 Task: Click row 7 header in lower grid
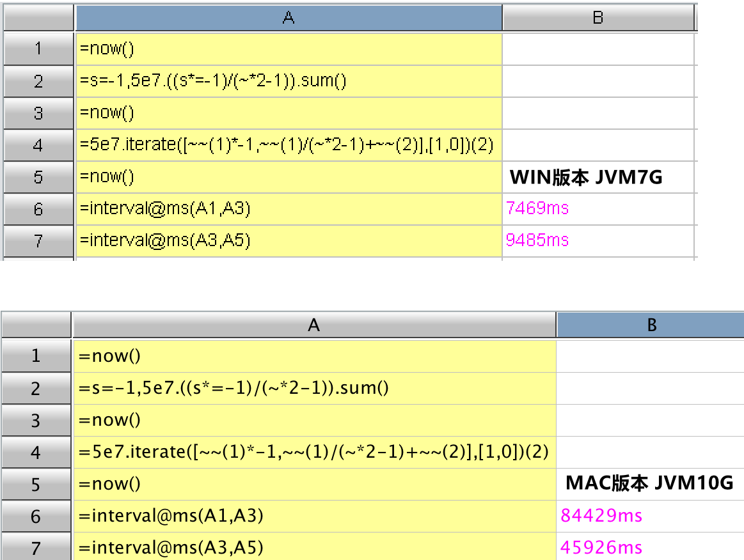(36, 548)
